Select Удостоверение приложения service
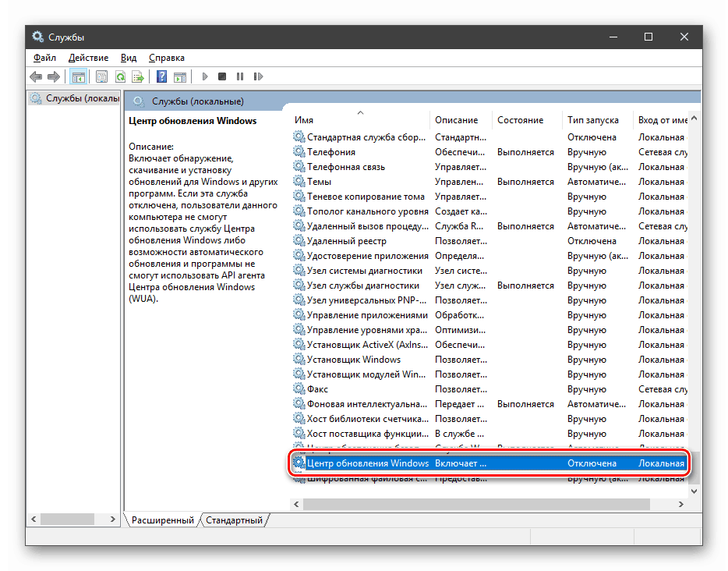The width and height of the screenshot is (728, 571). (489, 256)
